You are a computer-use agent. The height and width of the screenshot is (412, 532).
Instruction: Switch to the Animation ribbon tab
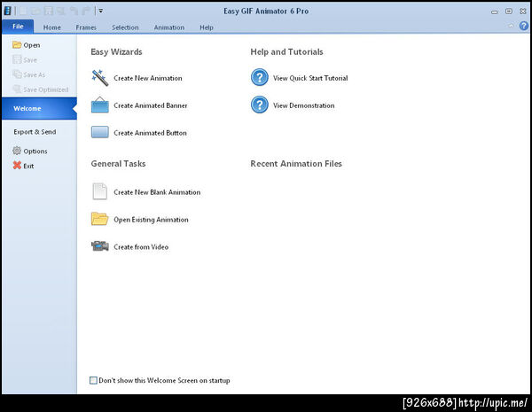169,27
